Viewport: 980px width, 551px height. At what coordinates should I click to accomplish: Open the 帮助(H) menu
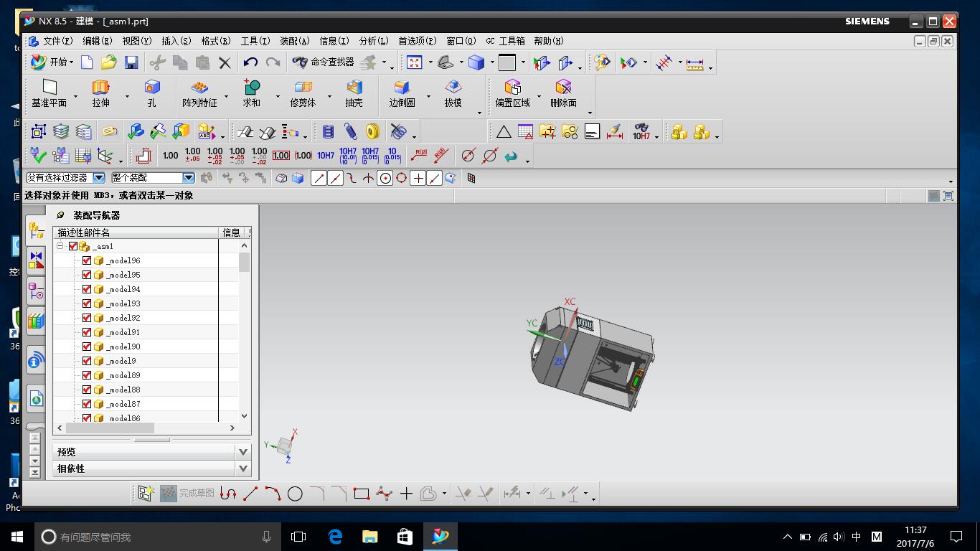548,41
